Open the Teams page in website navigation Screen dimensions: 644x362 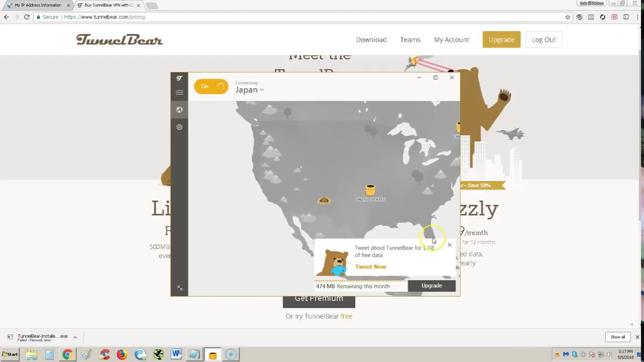click(410, 40)
